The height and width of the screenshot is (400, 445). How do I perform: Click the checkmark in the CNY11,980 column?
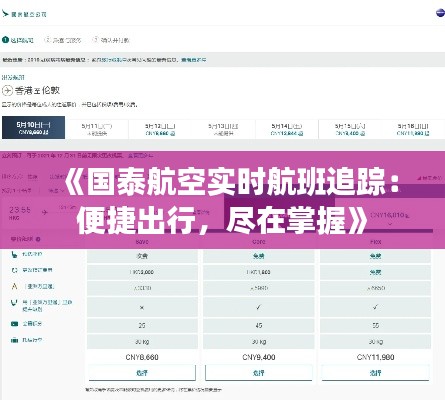(x=375, y=307)
